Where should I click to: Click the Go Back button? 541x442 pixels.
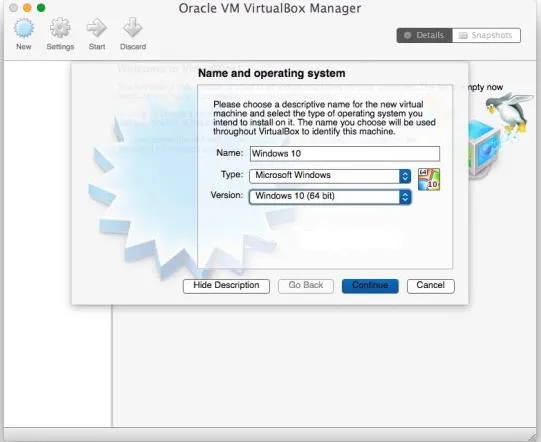coord(306,286)
